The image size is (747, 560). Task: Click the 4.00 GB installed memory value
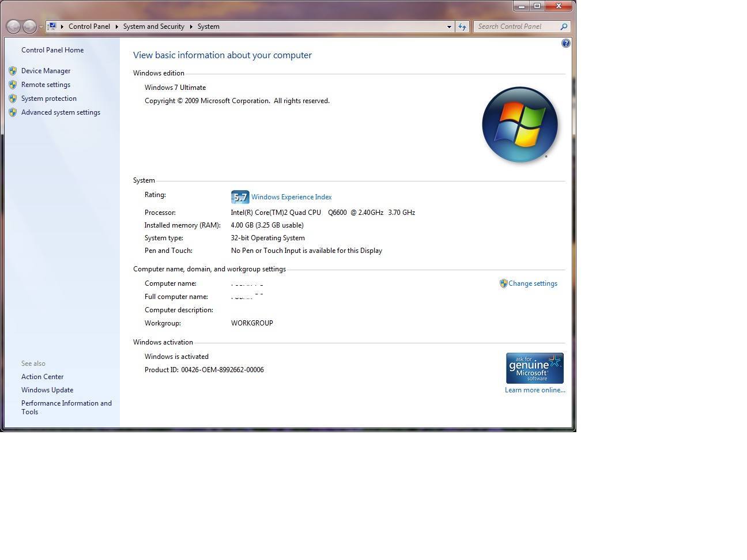[267, 225]
